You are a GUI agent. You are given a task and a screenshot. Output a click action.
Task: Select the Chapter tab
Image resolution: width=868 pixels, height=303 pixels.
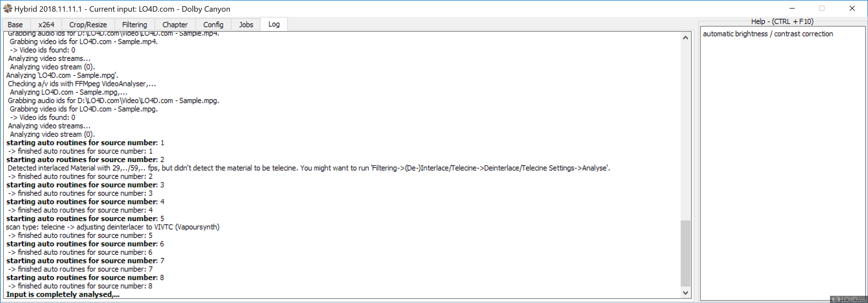click(175, 25)
